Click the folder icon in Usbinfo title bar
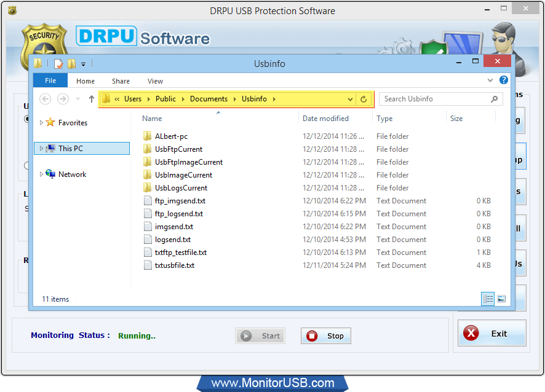This screenshot has height=392, width=545. coord(38,63)
